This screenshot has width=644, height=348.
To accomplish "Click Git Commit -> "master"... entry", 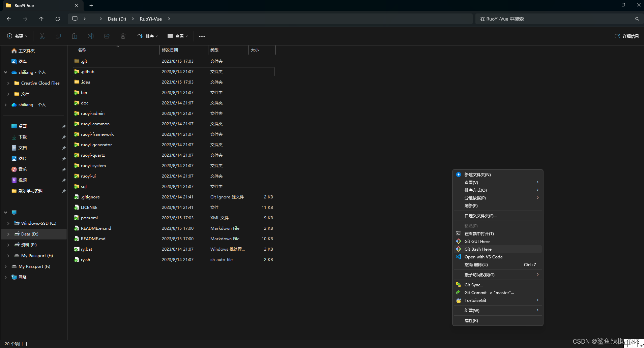I will (498, 292).
